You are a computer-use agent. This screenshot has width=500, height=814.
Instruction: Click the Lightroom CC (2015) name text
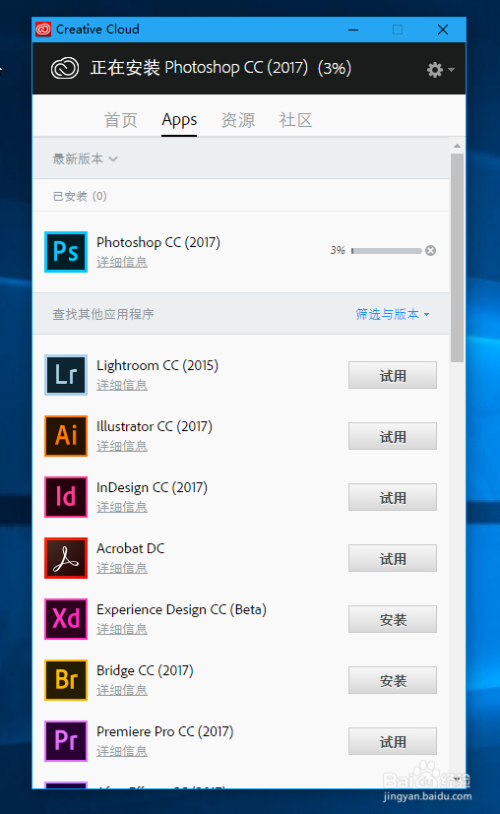tap(157, 365)
